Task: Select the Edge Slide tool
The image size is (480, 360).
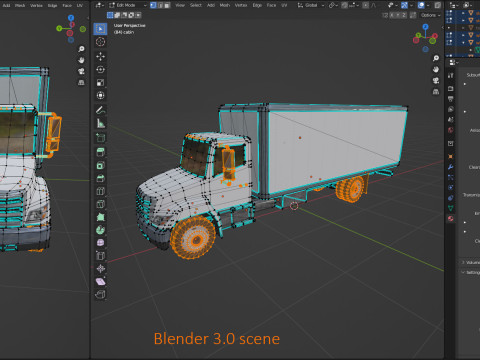Action: pos(100,256)
